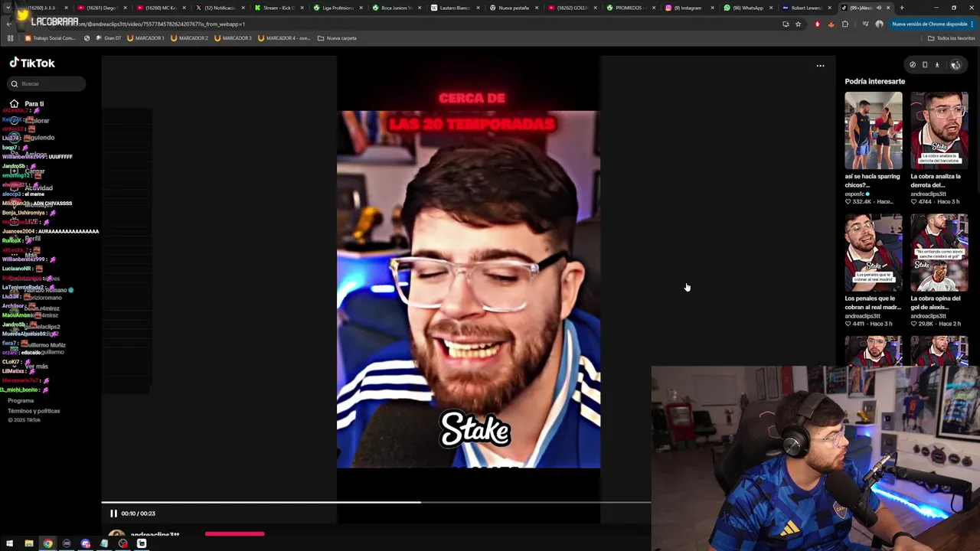Open the MARCADOR 3 bookmark
The height and width of the screenshot is (551, 980).
tap(232, 38)
